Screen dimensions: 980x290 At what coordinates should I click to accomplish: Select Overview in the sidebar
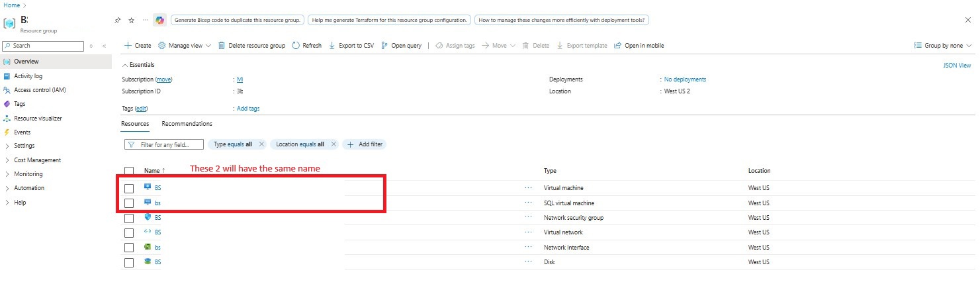56,62
